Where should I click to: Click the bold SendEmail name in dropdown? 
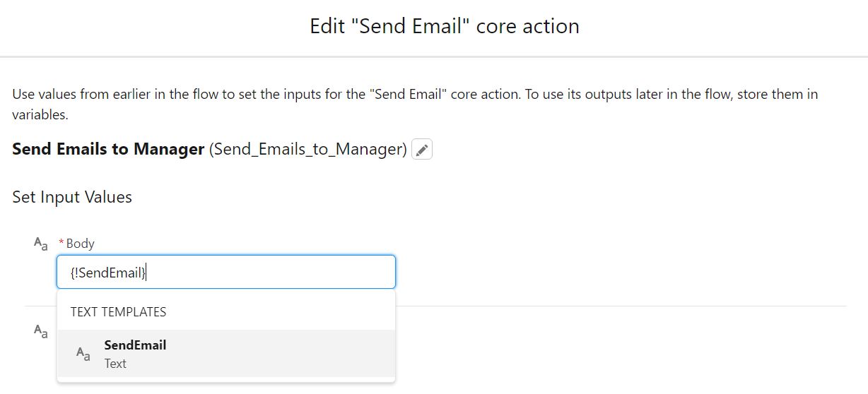pos(135,345)
